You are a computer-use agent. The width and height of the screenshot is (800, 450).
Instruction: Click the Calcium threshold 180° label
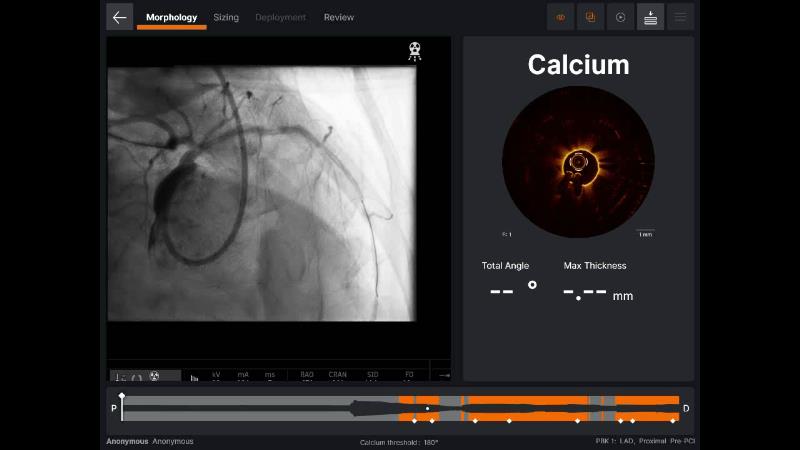pyautogui.click(x=399, y=442)
